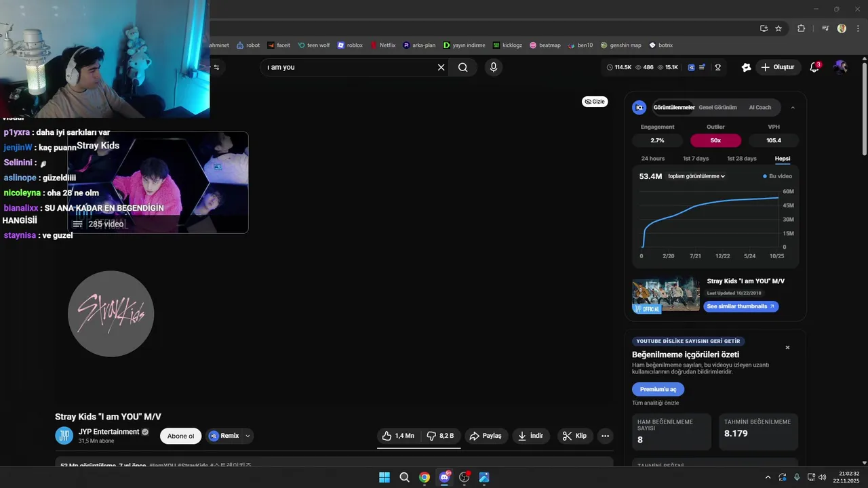Click the 2.7% Engagement value
The width and height of the screenshot is (868, 488).
click(x=657, y=140)
